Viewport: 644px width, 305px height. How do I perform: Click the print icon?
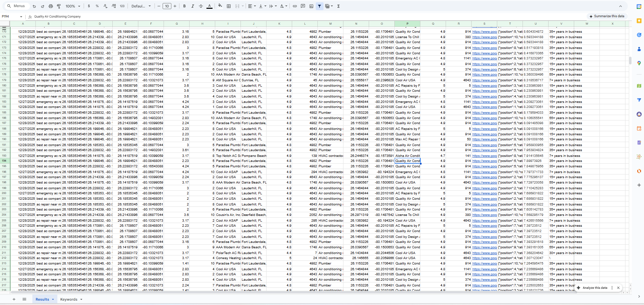pos(51,6)
